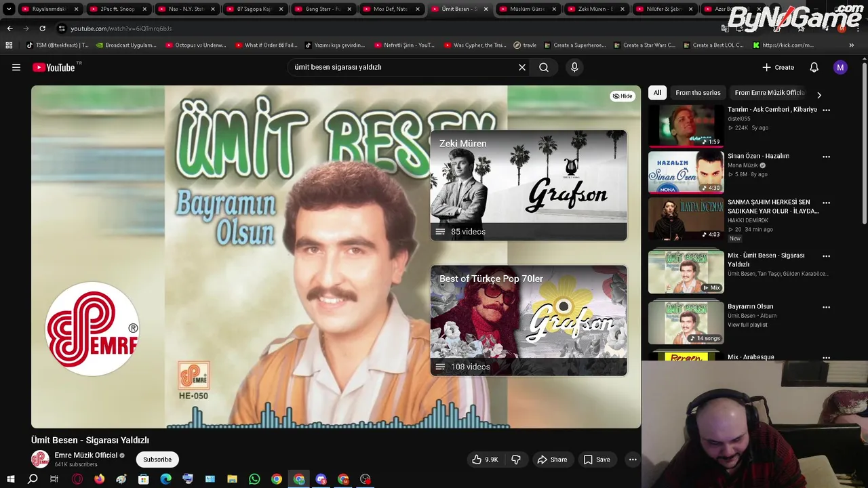Open Microsoft Edge from the taskbar

pos(165,479)
